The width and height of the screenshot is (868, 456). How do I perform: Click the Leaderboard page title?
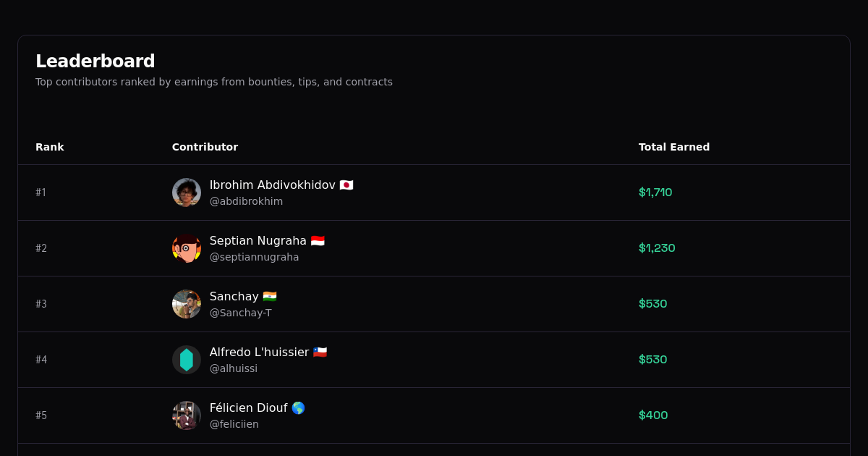click(x=95, y=61)
